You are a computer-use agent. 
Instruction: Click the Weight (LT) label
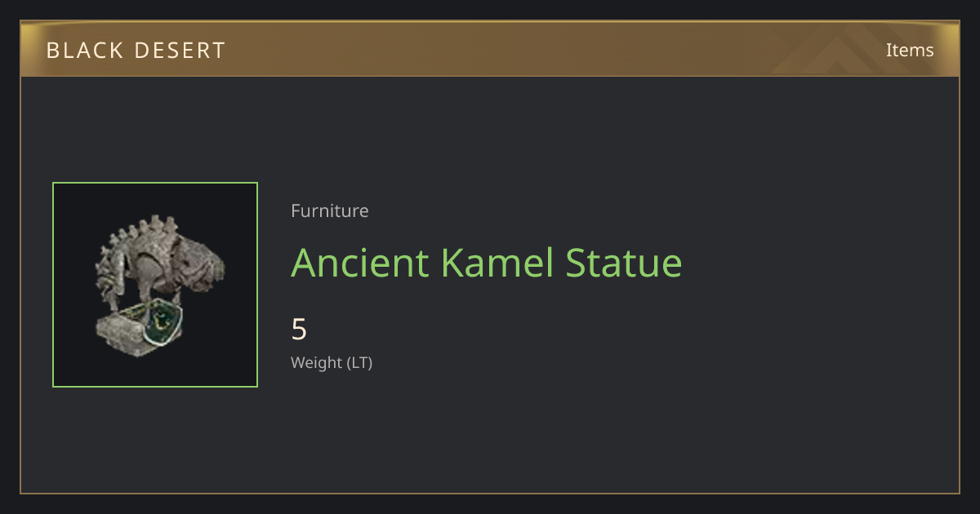(x=332, y=362)
